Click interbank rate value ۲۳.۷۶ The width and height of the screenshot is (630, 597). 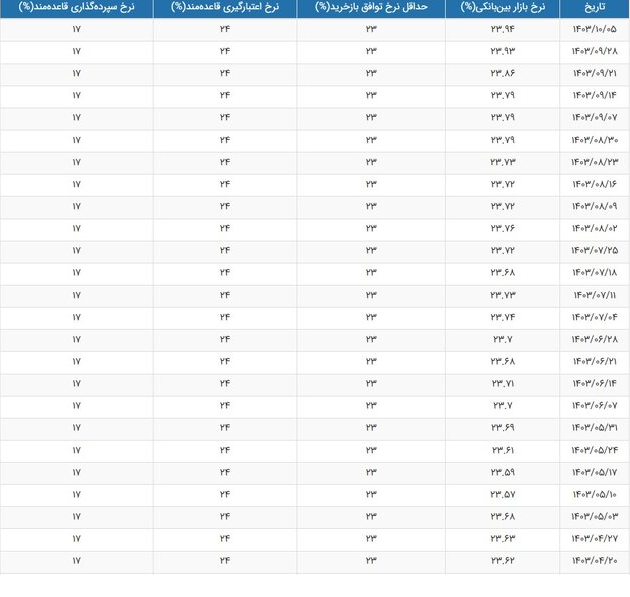pyautogui.click(x=503, y=228)
